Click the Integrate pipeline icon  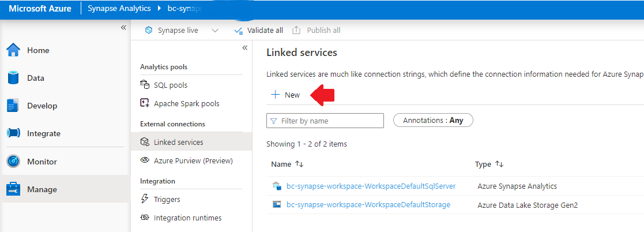[13, 133]
